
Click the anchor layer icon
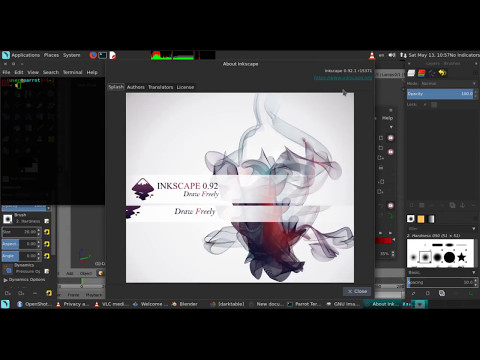pos(462,205)
